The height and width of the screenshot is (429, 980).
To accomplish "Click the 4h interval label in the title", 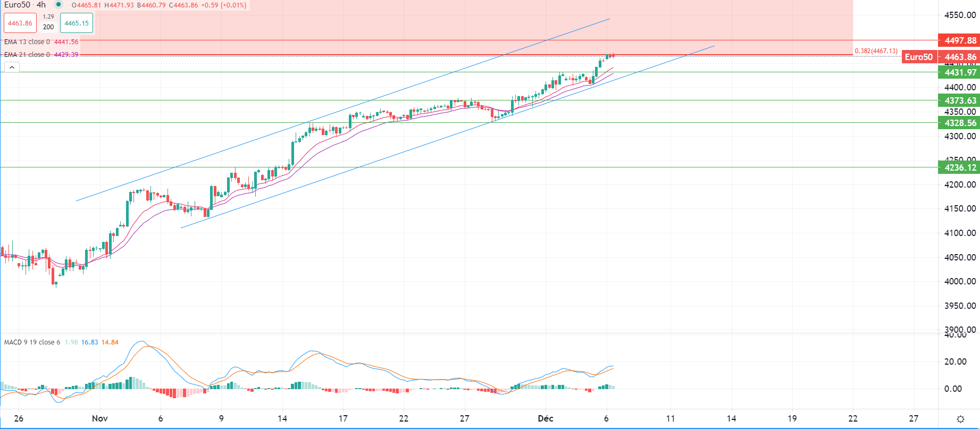I will pos(41,5).
